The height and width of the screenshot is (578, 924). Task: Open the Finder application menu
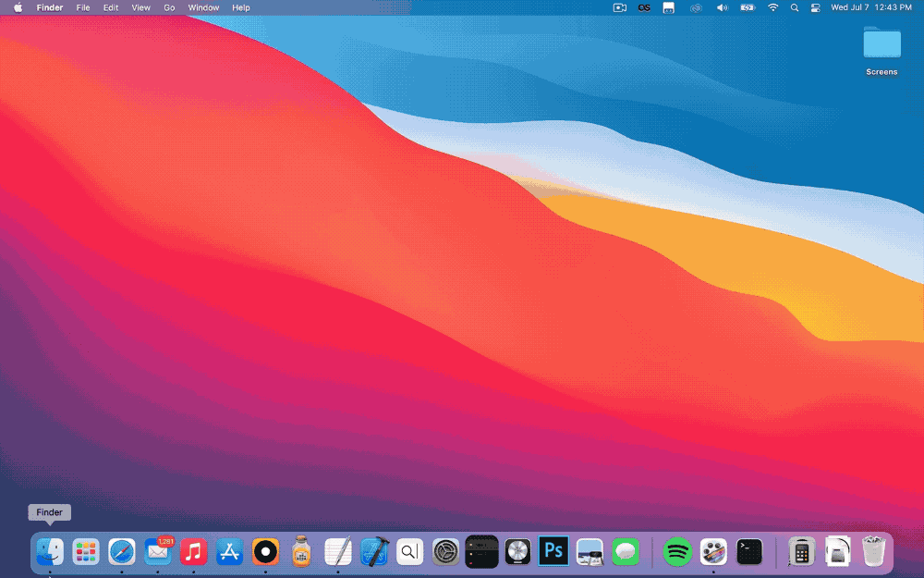pos(50,7)
